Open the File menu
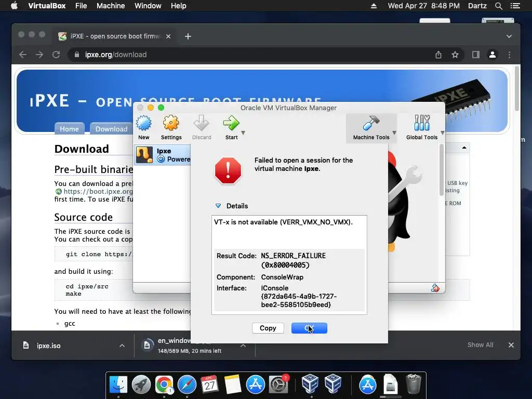 pyautogui.click(x=81, y=6)
